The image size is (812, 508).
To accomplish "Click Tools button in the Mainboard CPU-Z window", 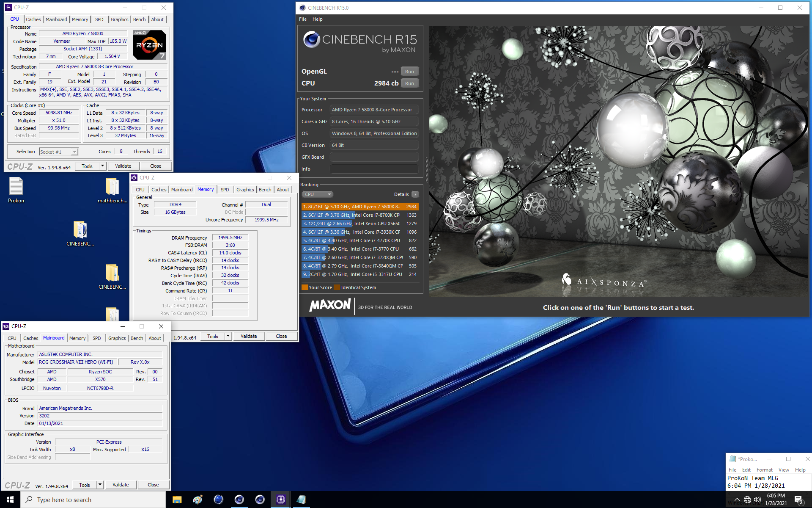I will point(85,485).
